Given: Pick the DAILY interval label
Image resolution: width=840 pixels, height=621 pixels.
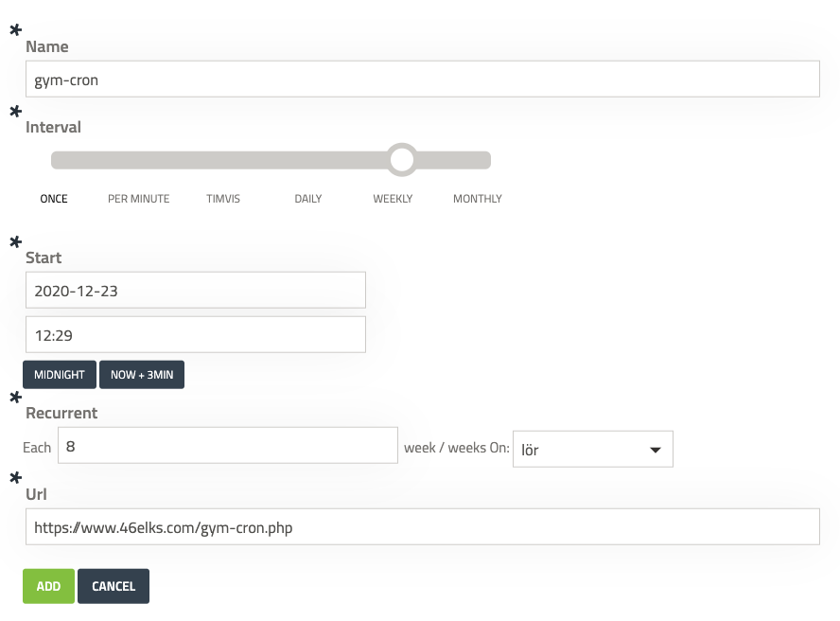Looking at the screenshot, I should (308, 199).
